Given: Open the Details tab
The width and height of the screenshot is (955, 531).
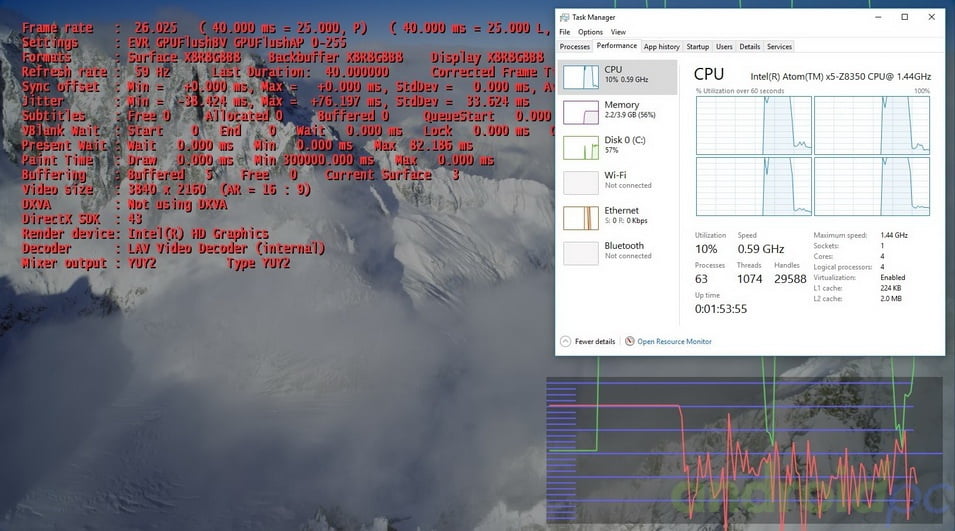Looking at the screenshot, I should [x=750, y=46].
